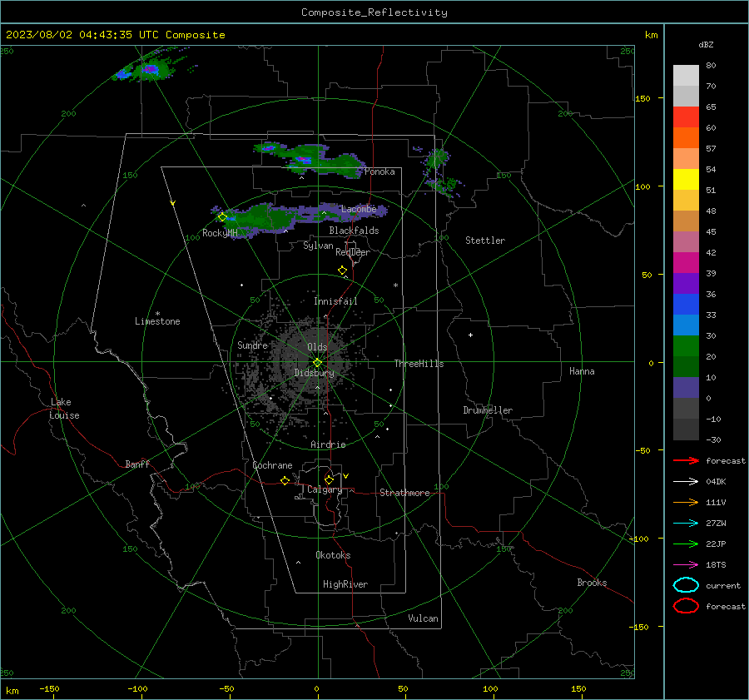Click the Lake Louise label

pos(64,409)
